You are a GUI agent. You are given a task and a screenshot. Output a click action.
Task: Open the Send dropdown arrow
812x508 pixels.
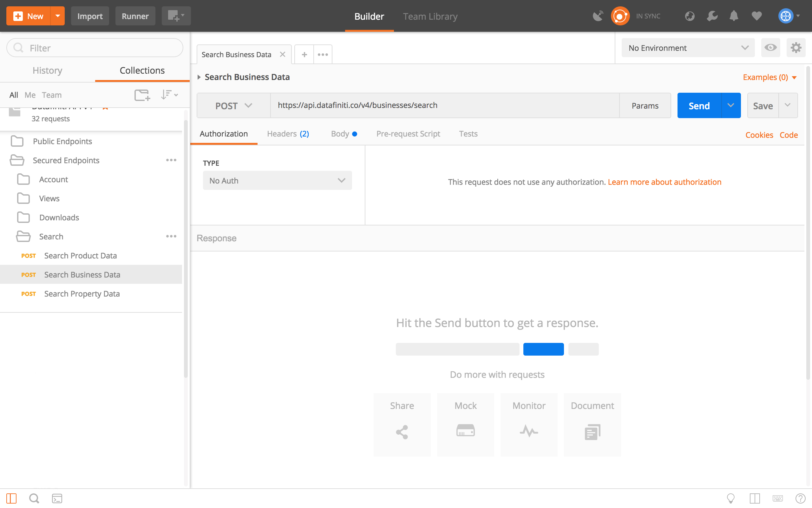click(x=731, y=105)
